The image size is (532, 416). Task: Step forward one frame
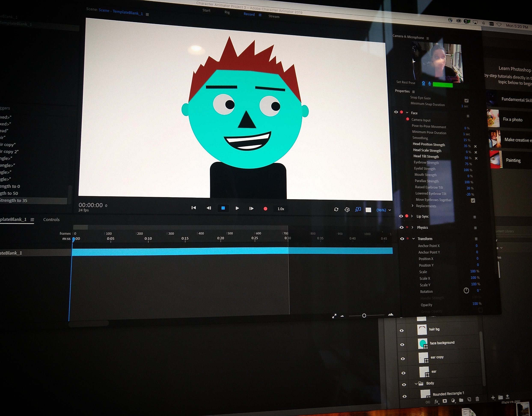[x=251, y=208]
